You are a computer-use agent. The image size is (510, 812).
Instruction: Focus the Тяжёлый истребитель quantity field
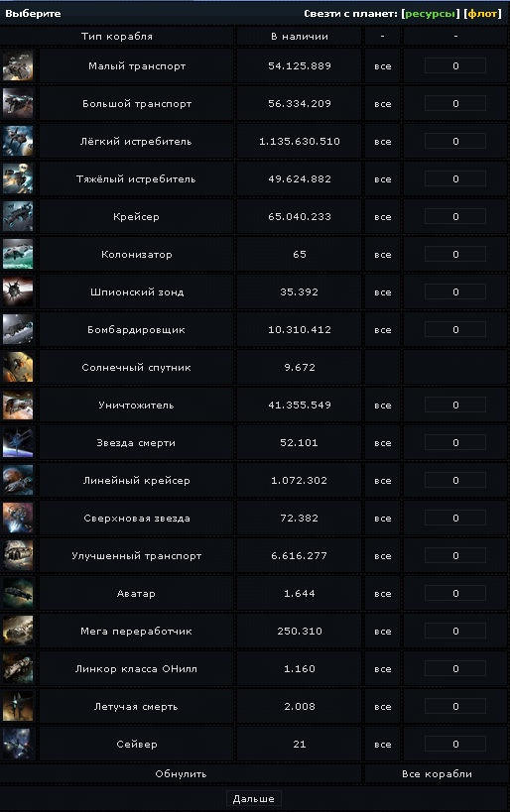click(455, 178)
